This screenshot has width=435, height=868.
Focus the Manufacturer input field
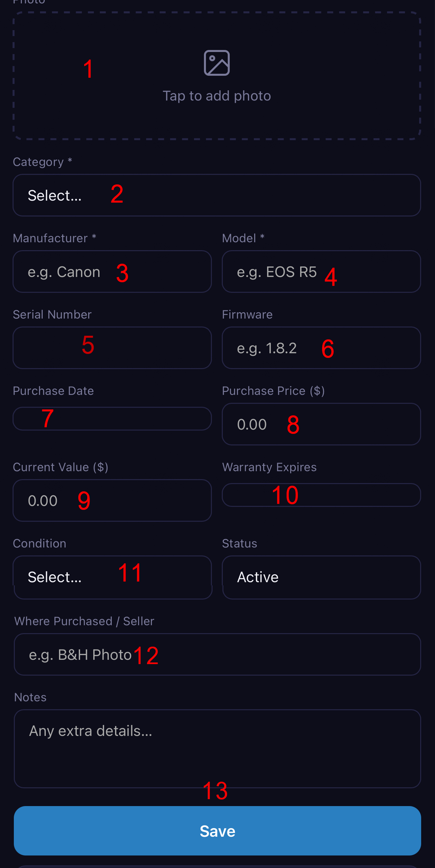[112, 271]
